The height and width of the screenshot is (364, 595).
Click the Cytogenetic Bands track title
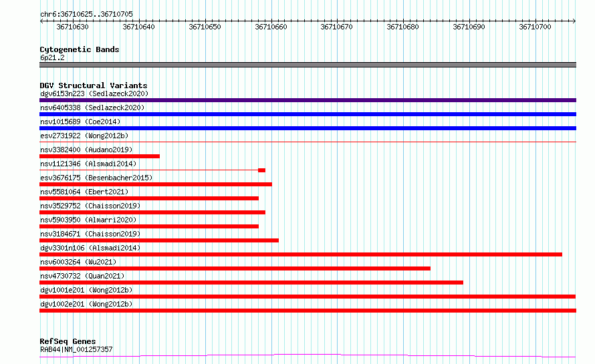click(80, 49)
